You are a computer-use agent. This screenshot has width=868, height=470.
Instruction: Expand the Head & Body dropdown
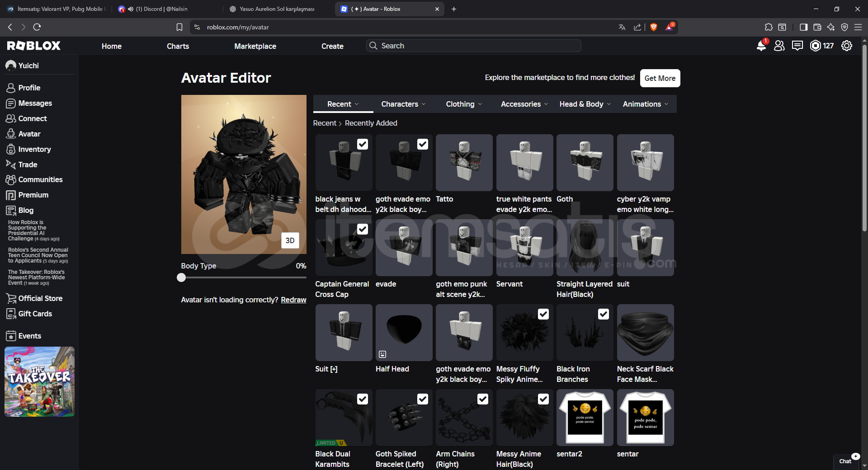(585, 104)
